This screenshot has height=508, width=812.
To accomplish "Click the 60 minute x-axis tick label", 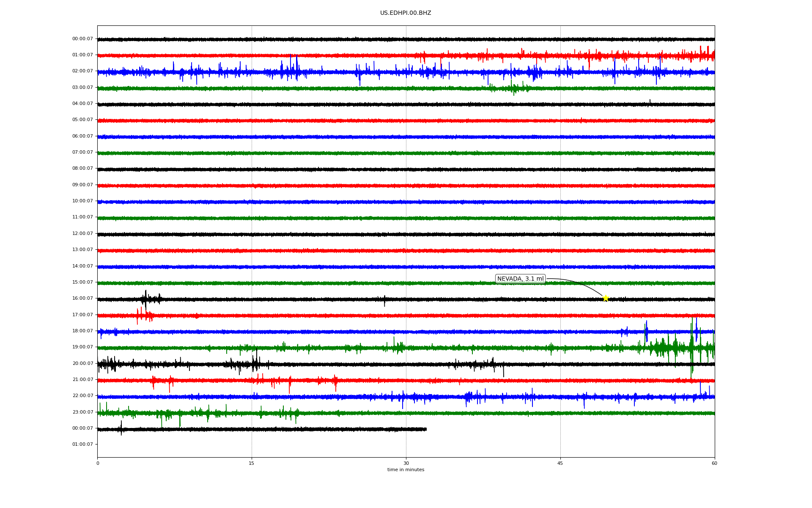I will [x=714, y=463].
